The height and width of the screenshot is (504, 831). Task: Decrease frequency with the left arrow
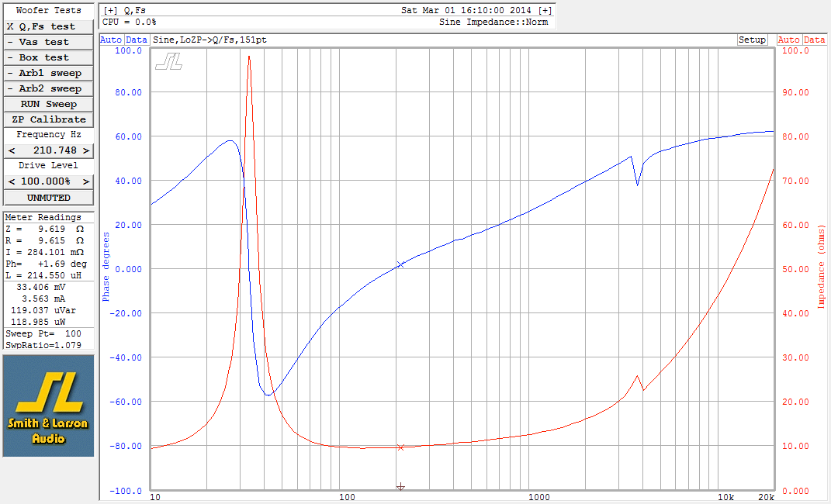click(x=12, y=151)
